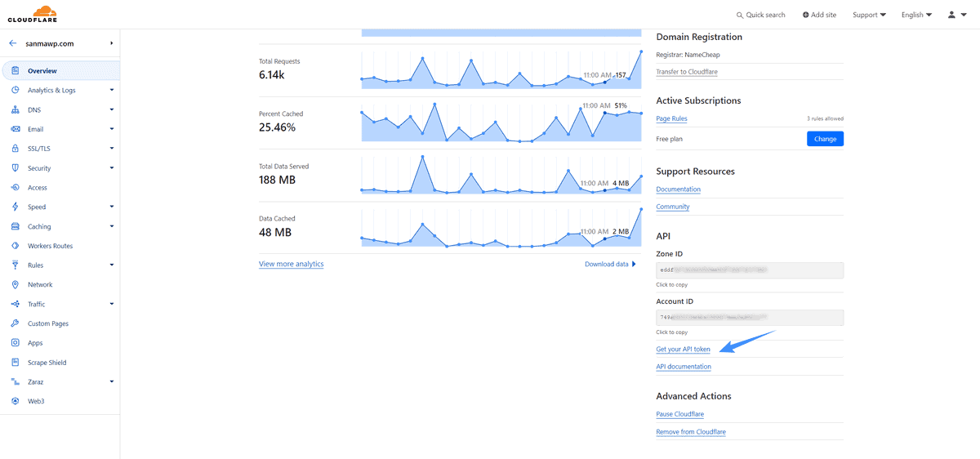Click the Analytics & Logs clock icon
Viewport: 980px width, 459px height.
pyautogui.click(x=16, y=90)
